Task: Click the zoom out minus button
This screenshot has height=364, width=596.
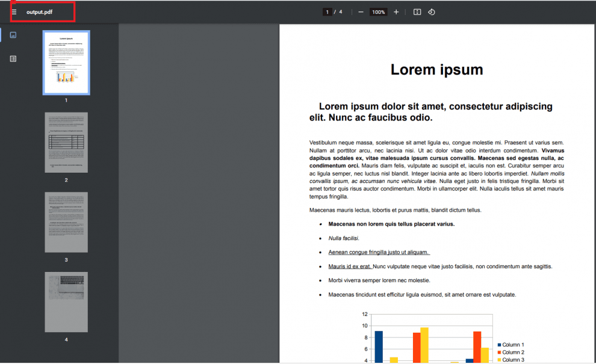Action: pos(361,12)
